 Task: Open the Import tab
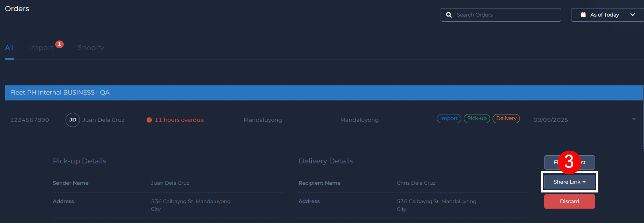(41, 48)
